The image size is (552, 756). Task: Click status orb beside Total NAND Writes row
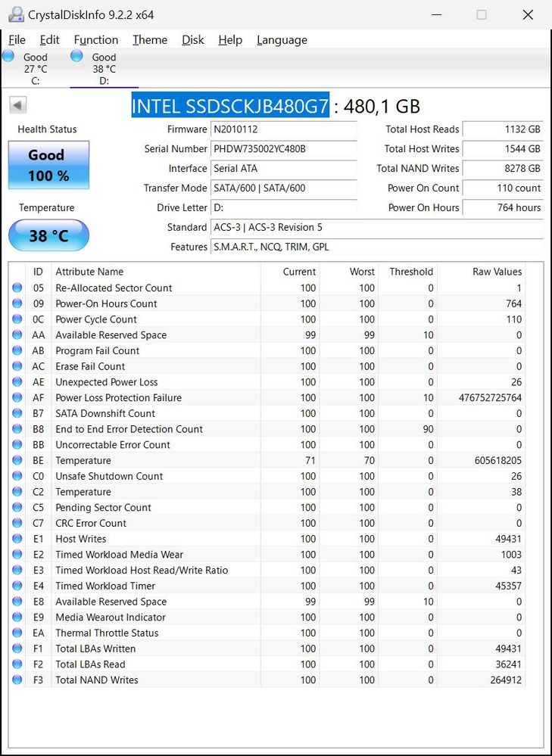(17, 680)
